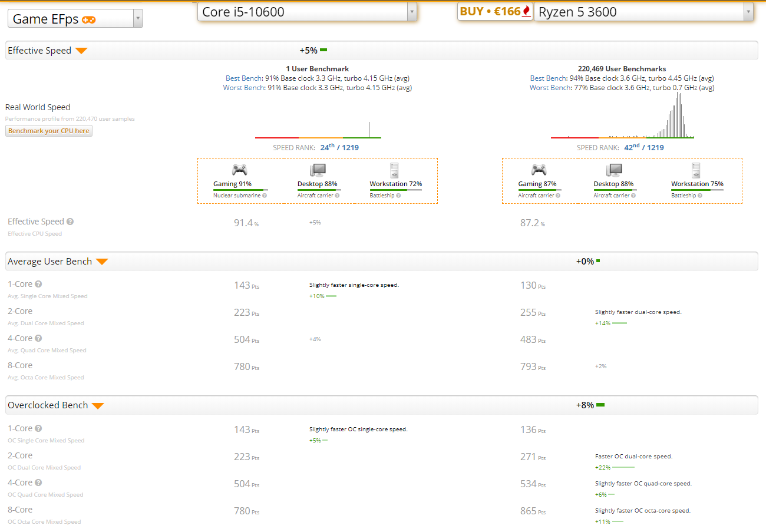
Task: Click Ryzen 5 3600 Gaming 87% gamepad icon
Action: pos(539,170)
